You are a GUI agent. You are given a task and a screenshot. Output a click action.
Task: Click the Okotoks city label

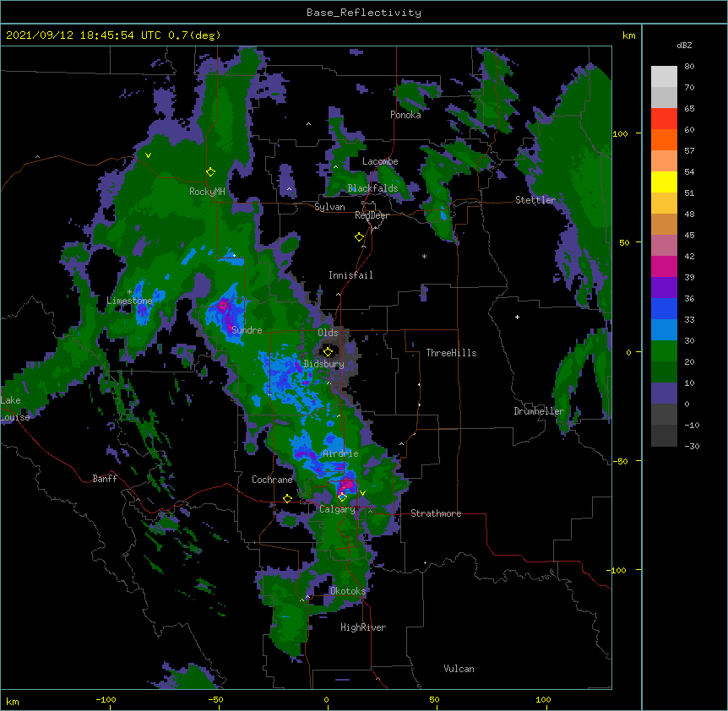tap(348, 591)
